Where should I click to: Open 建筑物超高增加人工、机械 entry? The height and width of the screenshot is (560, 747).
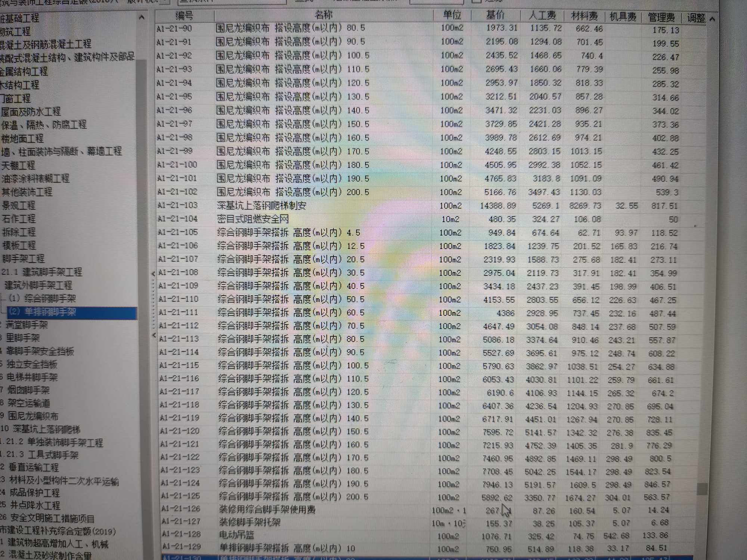point(58,544)
